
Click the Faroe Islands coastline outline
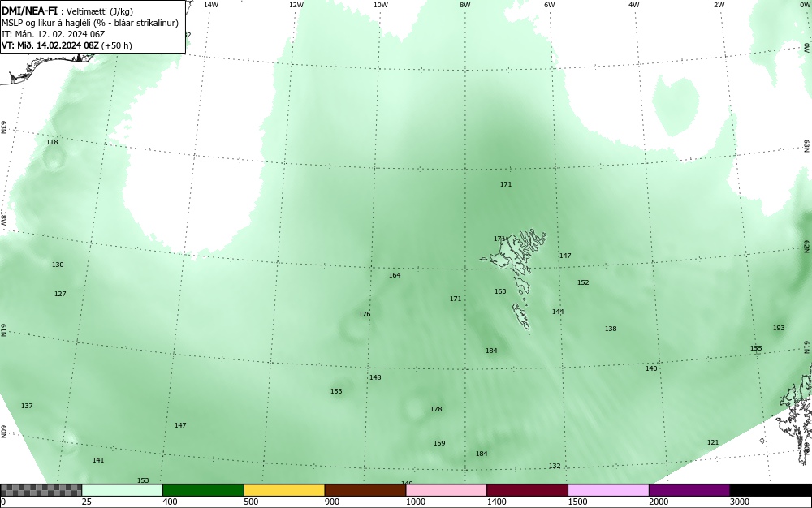pyautogui.click(x=513, y=280)
